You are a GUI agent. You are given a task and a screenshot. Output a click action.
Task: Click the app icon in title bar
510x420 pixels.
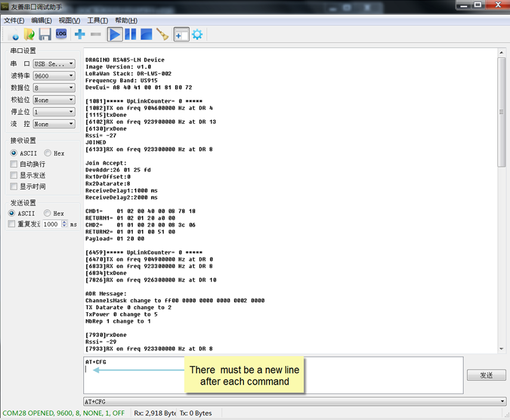(x=5, y=6)
